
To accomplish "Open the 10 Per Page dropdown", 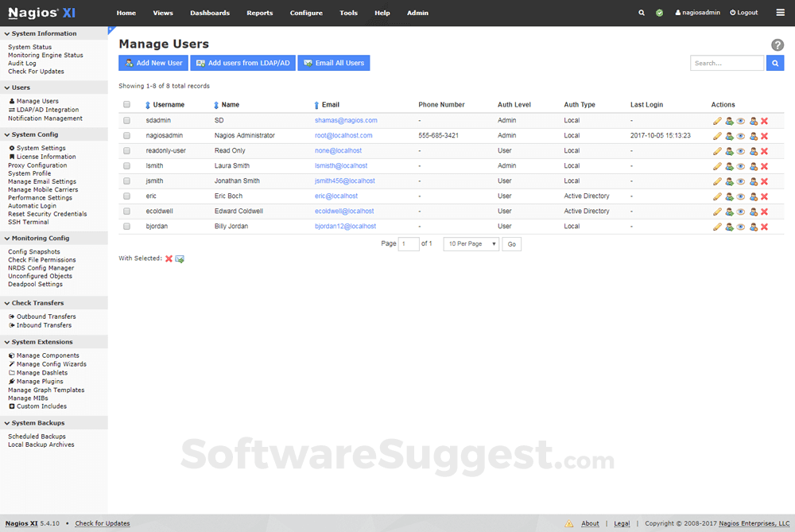I will [x=472, y=243].
